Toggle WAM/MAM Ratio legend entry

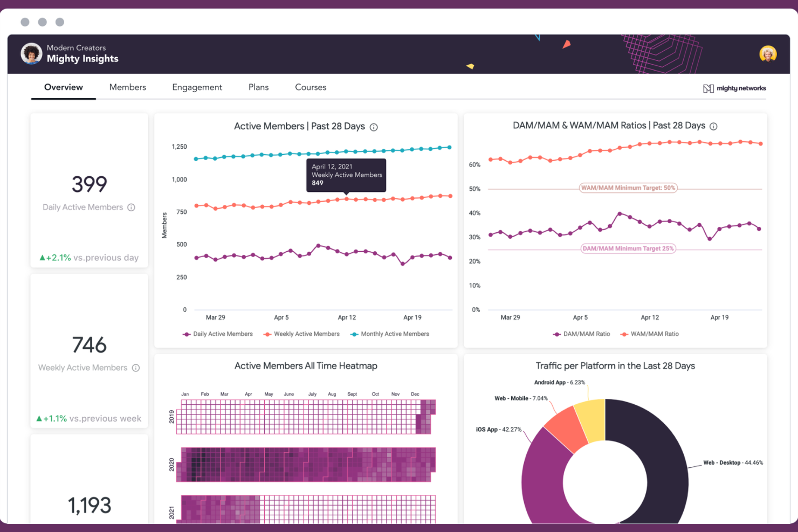coord(650,334)
